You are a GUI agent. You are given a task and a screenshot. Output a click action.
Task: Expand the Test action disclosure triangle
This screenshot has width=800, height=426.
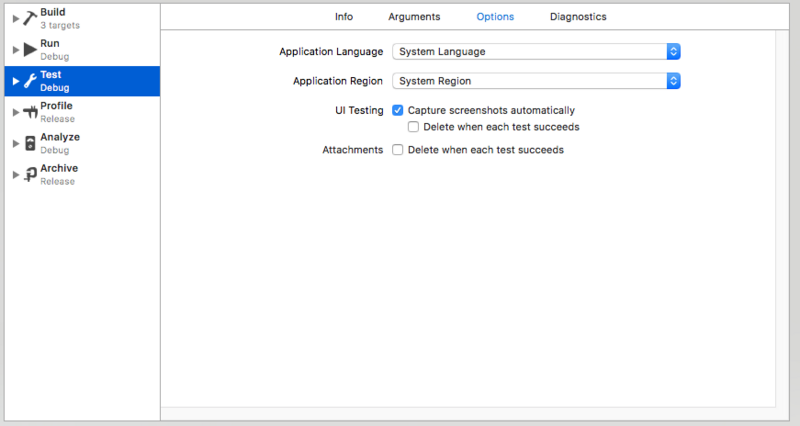coord(16,81)
